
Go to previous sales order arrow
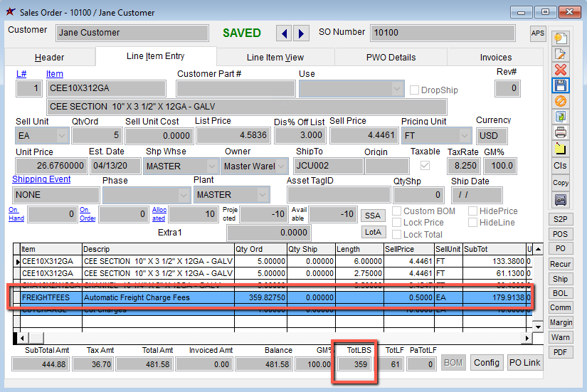click(x=284, y=33)
